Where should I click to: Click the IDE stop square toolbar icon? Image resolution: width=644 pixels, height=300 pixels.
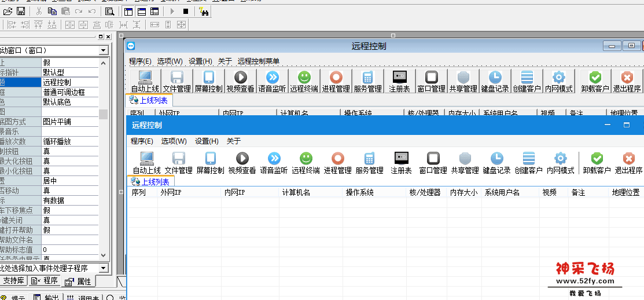click(186, 11)
